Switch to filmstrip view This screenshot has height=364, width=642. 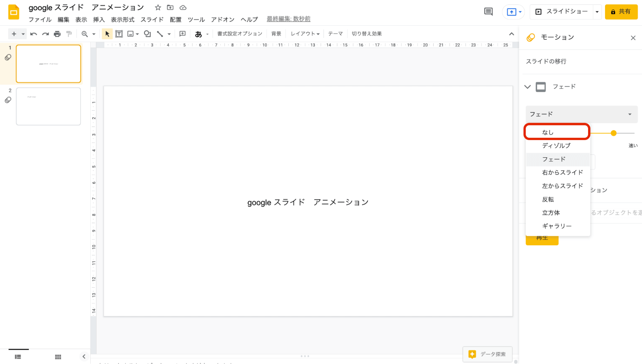tap(18, 357)
